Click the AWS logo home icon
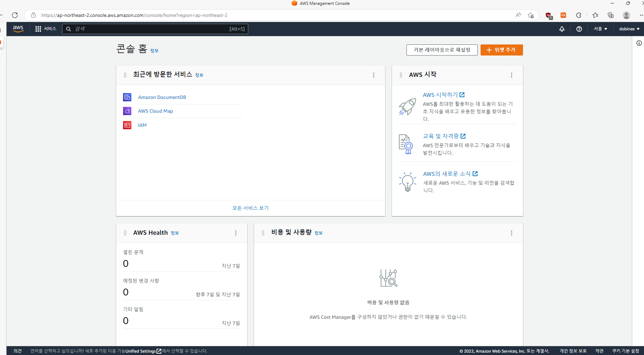644x355 pixels. pyautogui.click(x=18, y=29)
